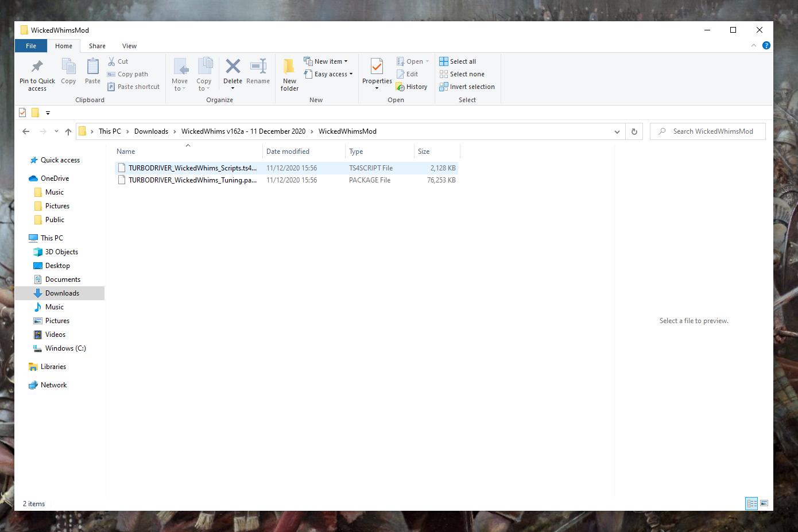This screenshot has height=532, width=798.
Task: Refresh the folder with the refresh icon
Action: pyautogui.click(x=634, y=131)
